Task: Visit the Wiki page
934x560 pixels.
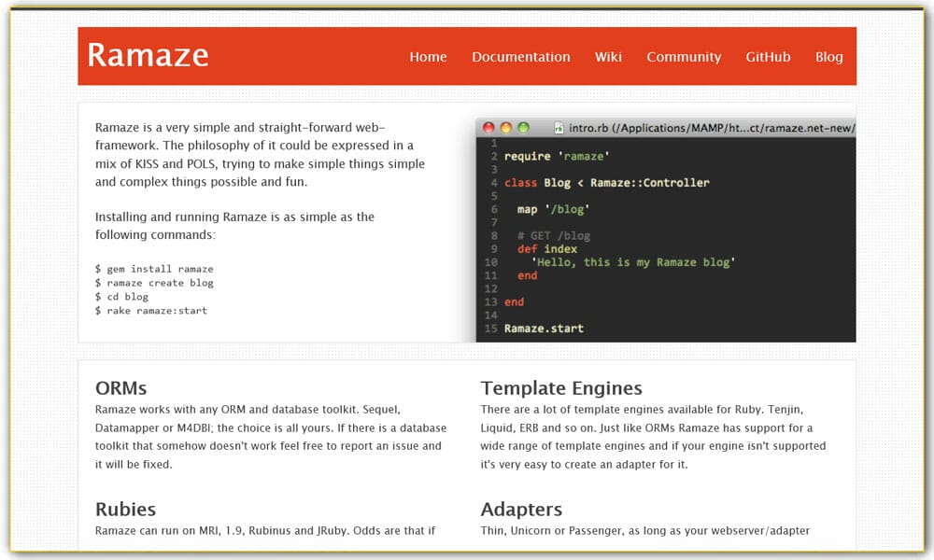Action: [x=608, y=57]
